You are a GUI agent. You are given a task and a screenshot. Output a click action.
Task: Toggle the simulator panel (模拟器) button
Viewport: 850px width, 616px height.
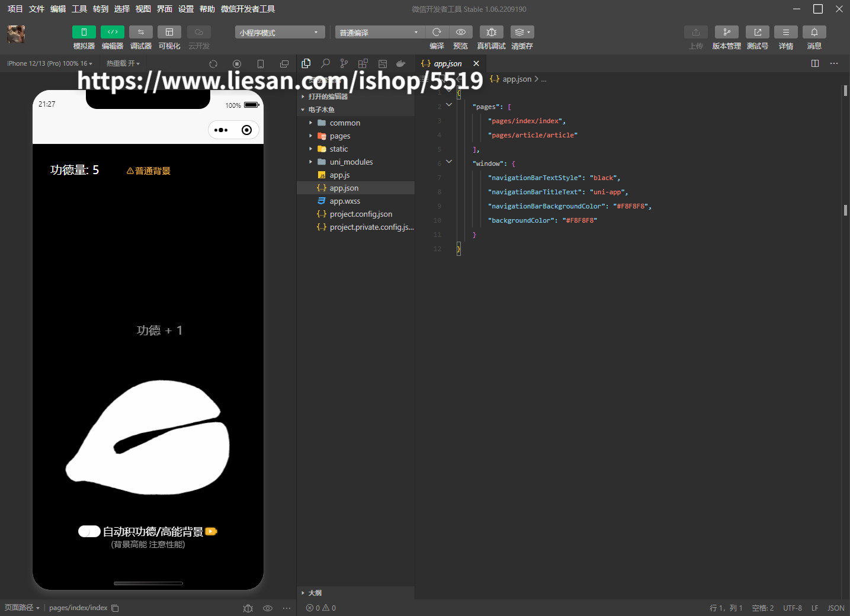(84, 32)
